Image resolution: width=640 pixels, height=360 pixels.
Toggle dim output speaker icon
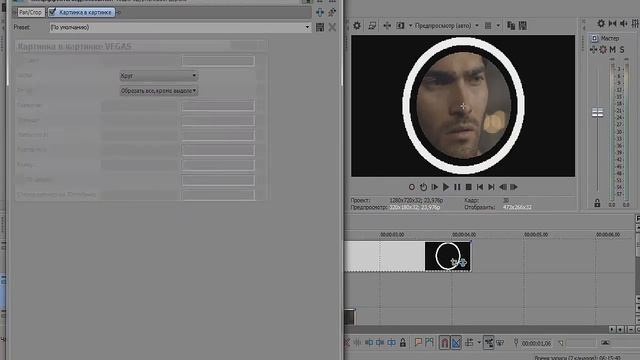624,24
